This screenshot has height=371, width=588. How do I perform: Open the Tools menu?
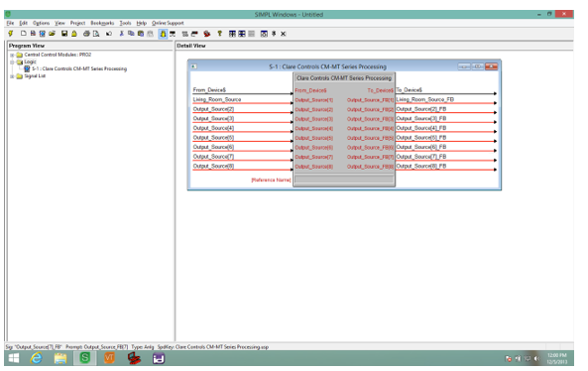click(125, 23)
